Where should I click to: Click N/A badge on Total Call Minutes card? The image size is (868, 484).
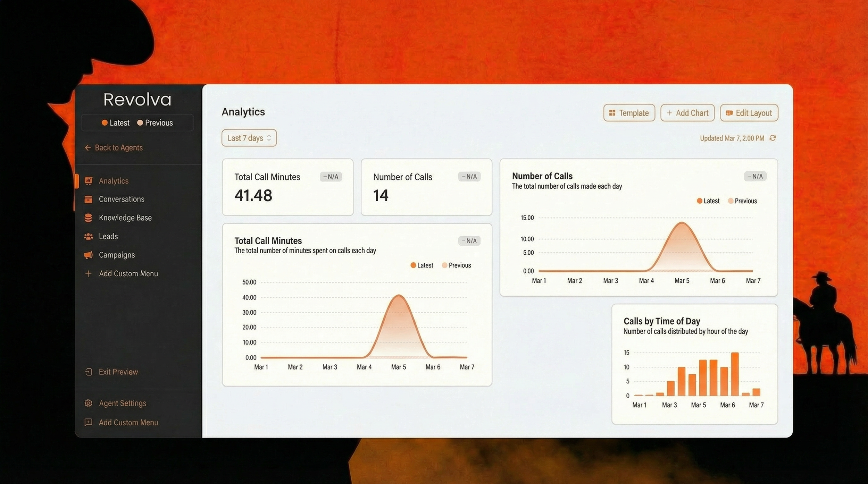(x=331, y=177)
